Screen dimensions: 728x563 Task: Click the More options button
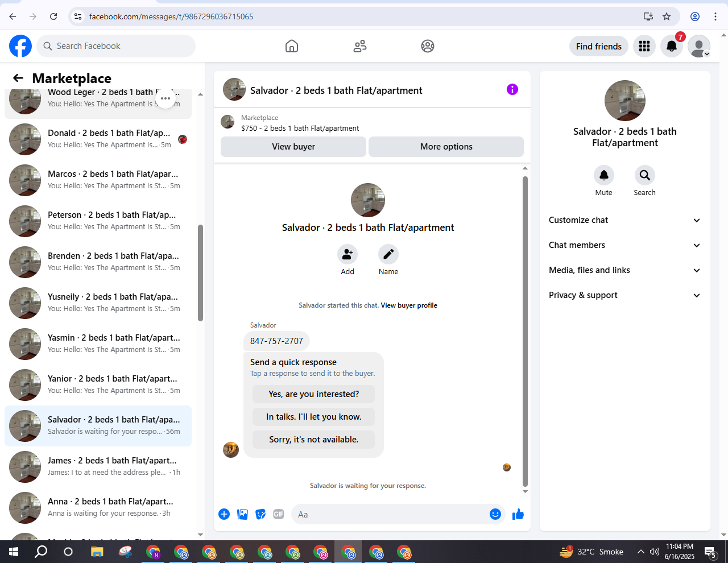coord(446,147)
